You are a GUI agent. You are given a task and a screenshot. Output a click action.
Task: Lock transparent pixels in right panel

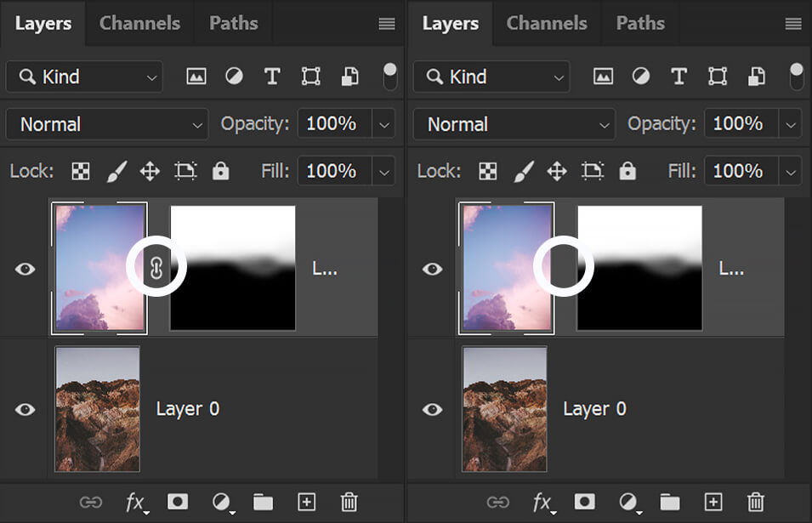[487, 171]
